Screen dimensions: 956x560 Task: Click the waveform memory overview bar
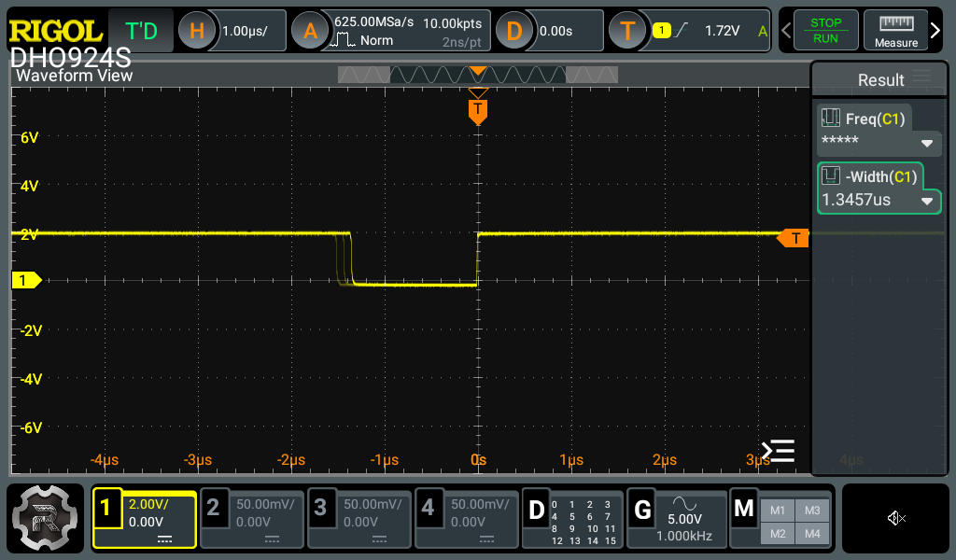pyautogui.click(x=477, y=75)
